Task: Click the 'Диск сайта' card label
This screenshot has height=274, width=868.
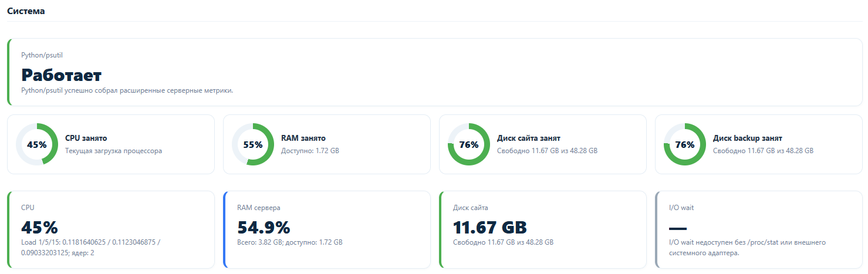Action: click(x=471, y=208)
